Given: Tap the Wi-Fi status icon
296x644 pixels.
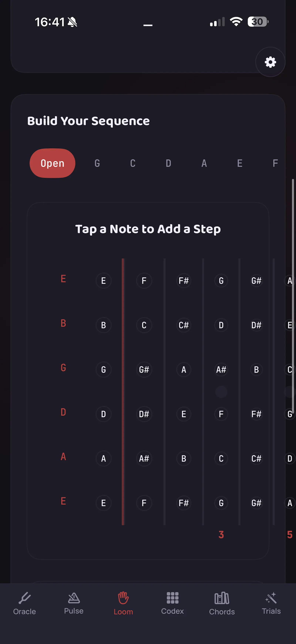Looking at the screenshot, I should click(236, 21).
